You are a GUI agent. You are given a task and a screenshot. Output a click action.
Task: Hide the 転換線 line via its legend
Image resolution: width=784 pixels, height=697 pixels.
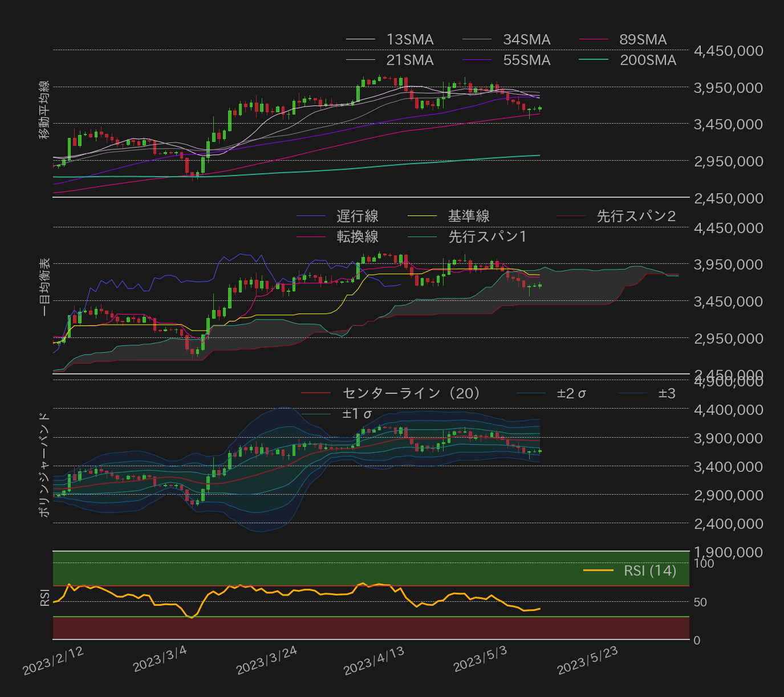310,237
